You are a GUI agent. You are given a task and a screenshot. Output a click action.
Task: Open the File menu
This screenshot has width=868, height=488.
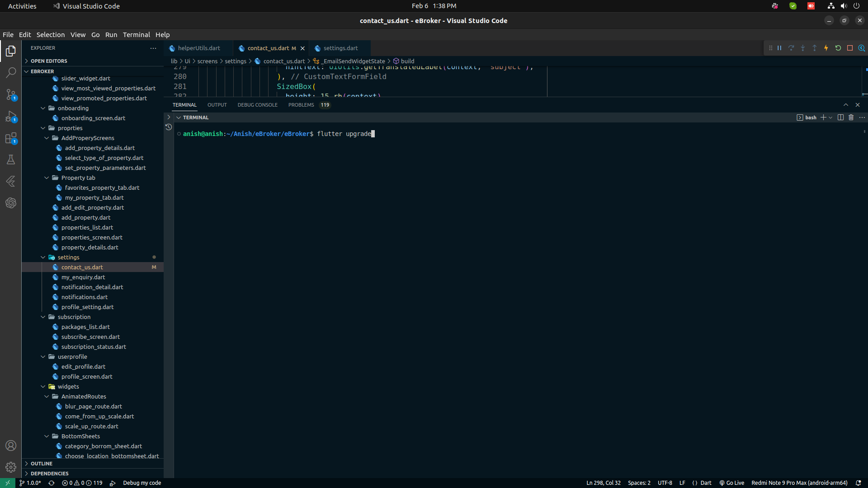click(x=8, y=35)
